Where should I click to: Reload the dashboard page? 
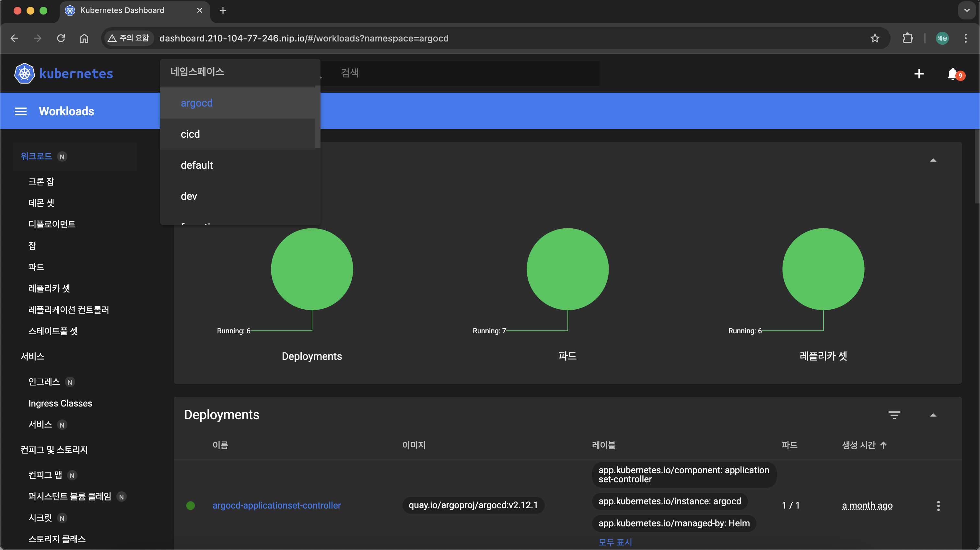coord(61,38)
